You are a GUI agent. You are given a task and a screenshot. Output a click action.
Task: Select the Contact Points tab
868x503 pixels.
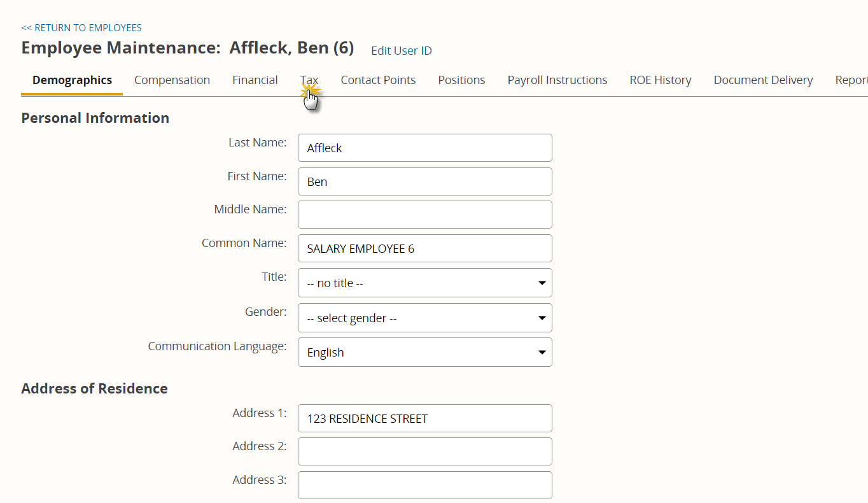[378, 80]
